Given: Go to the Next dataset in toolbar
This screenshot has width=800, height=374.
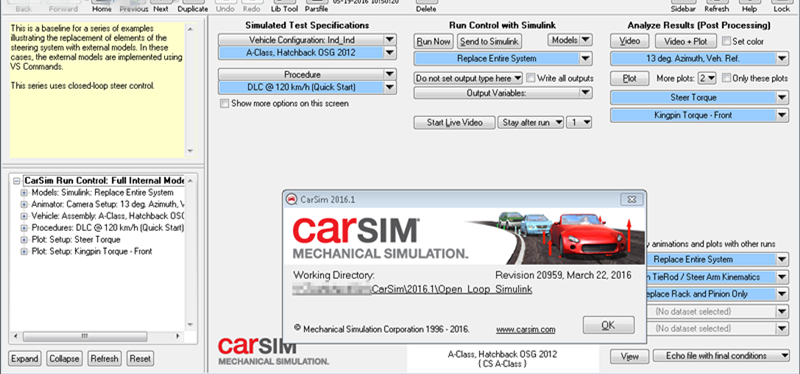Looking at the screenshot, I should point(161,7).
